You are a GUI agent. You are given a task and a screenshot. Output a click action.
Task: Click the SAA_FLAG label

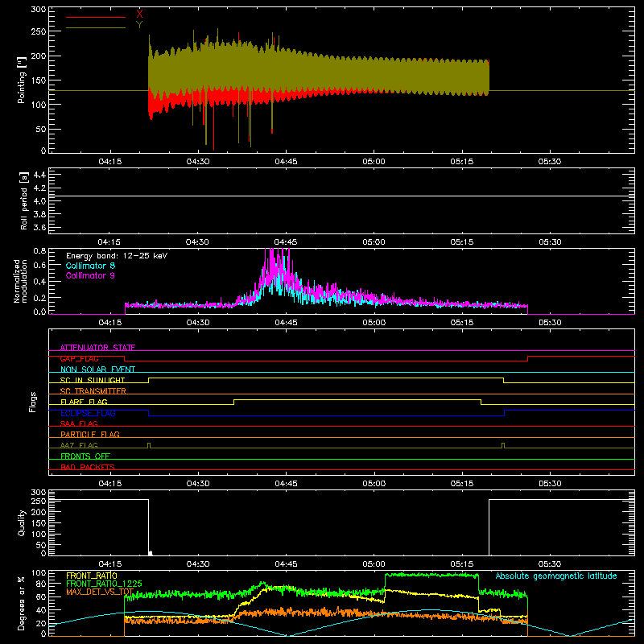coord(79,423)
